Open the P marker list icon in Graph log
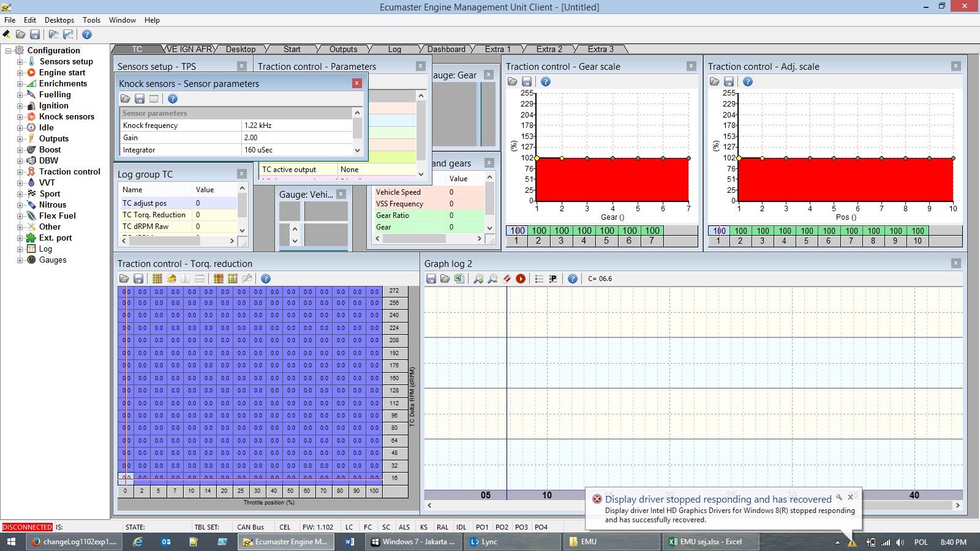The width and height of the screenshot is (980, 551). point(553,279)
